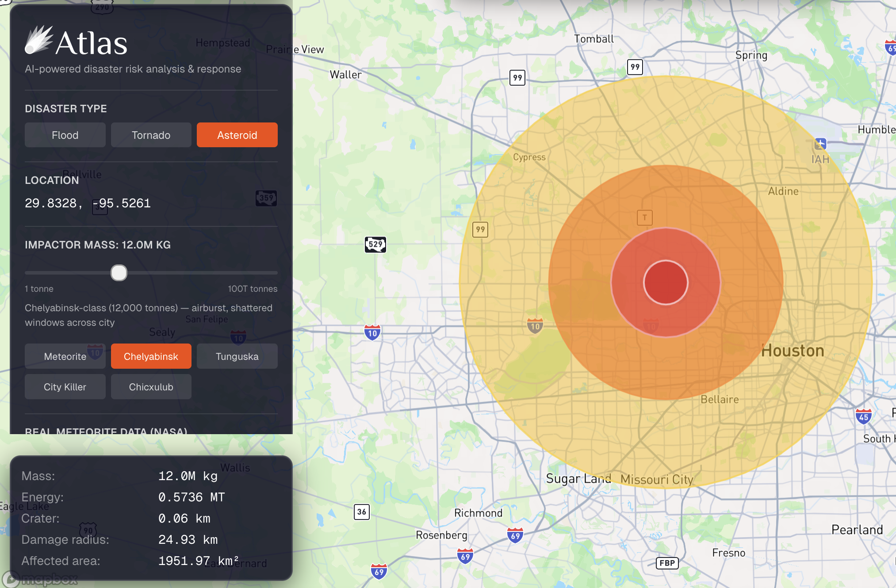Select the Flood disaster type
The width and height of the screenshot is (896, 588).
click(65, 135)
